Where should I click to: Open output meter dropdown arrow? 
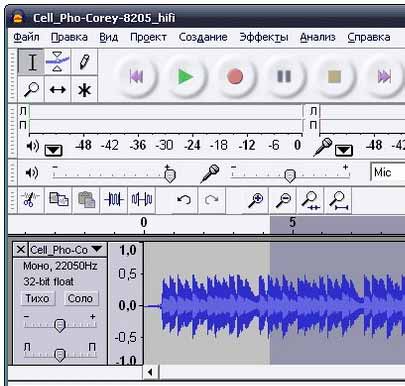[x=53, y=150]
